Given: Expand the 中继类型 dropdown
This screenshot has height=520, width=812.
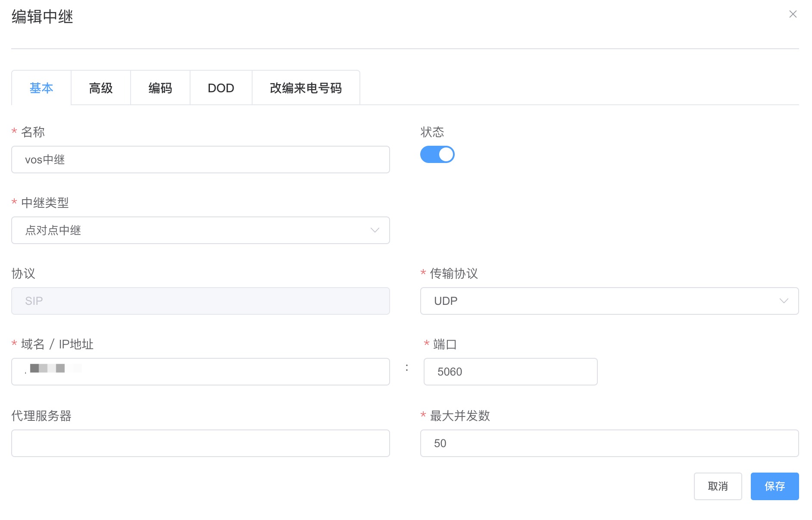Looking at the screenshot, I should [200, 230].
